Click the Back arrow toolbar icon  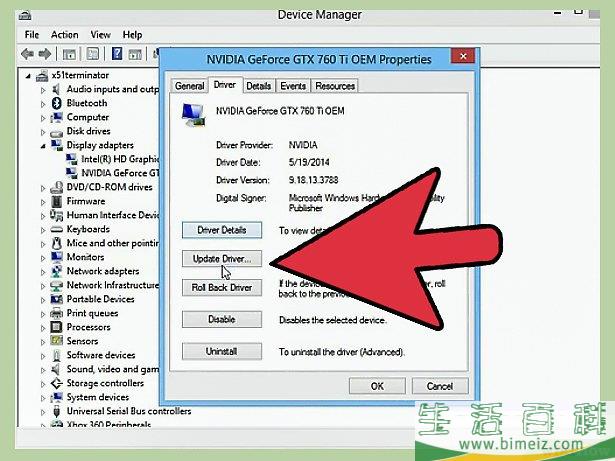pyautogui.click(x=27, y=53)
